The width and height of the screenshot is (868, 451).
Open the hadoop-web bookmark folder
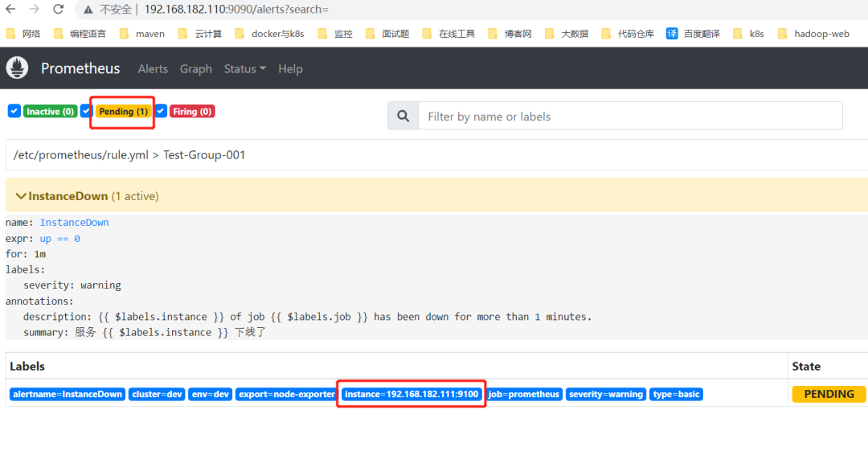tap(813, 34)
